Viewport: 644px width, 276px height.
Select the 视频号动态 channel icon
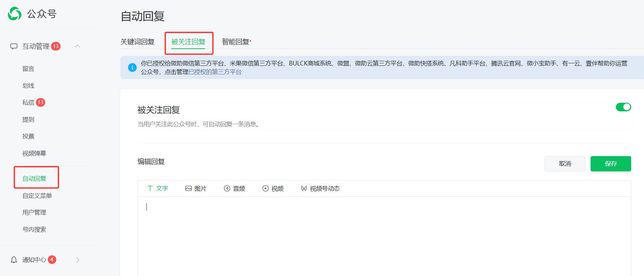click(x=304, y=189)
